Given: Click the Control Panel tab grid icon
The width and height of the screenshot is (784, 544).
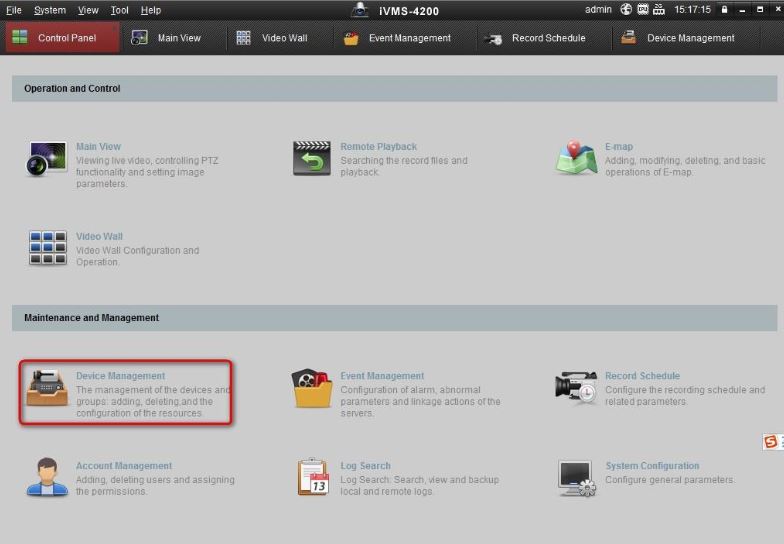Looking at the screenshot, I should 20,37.
